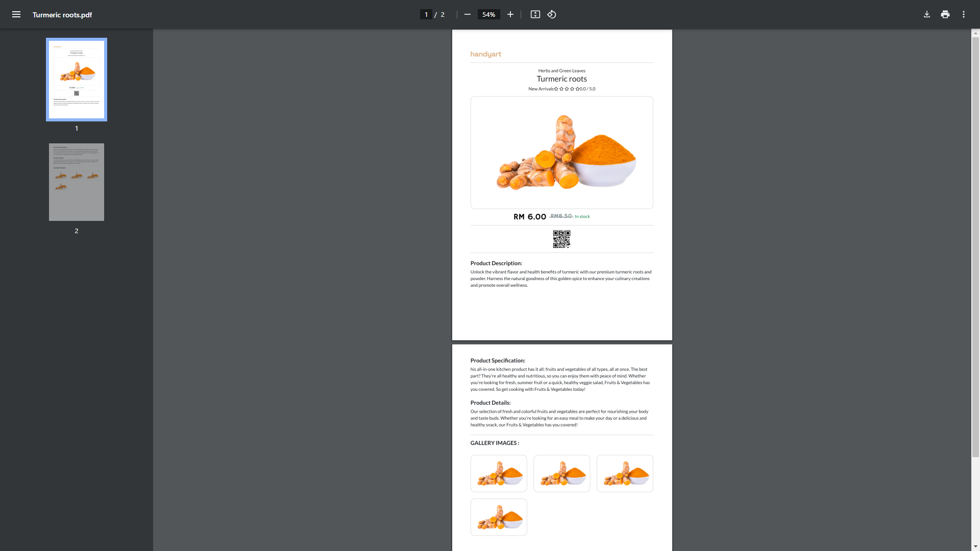Select the page 1 thumbnail

pos(77,80)
